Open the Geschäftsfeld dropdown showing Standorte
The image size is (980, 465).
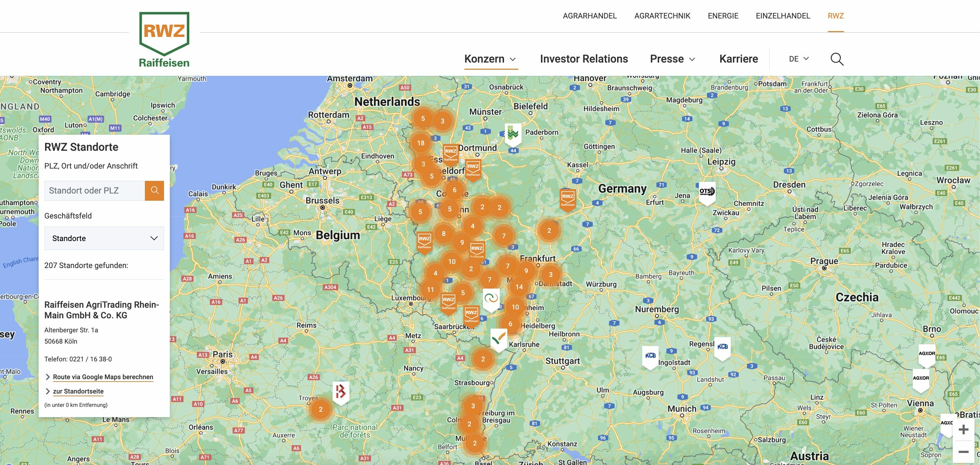click(104, 238)
